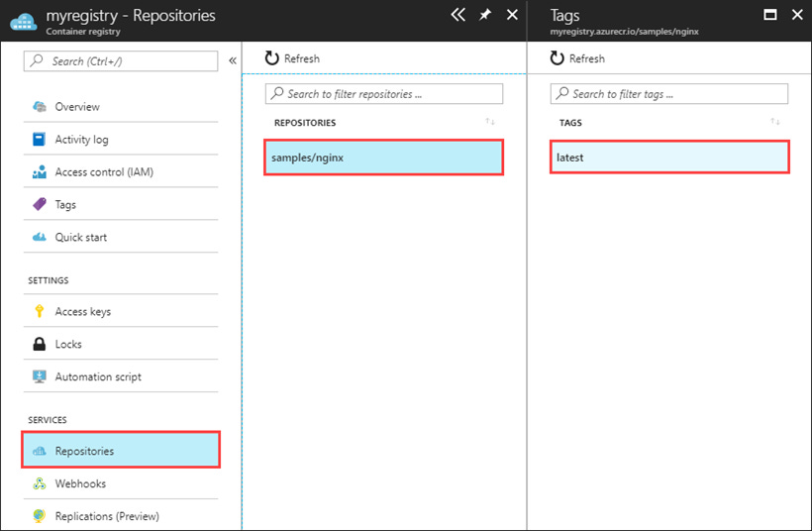Click the refresh icon in Repositories pane
Screen dimensions: 812x531
272,58
